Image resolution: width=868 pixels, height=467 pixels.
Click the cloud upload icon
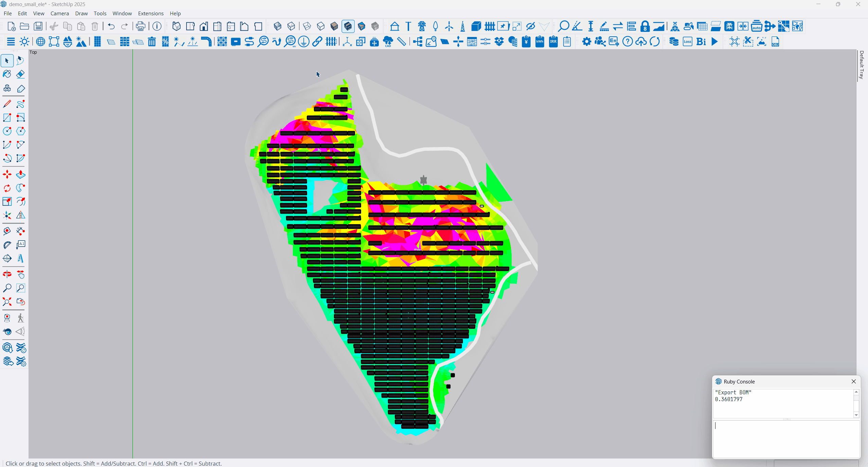[x=641, y=42]
